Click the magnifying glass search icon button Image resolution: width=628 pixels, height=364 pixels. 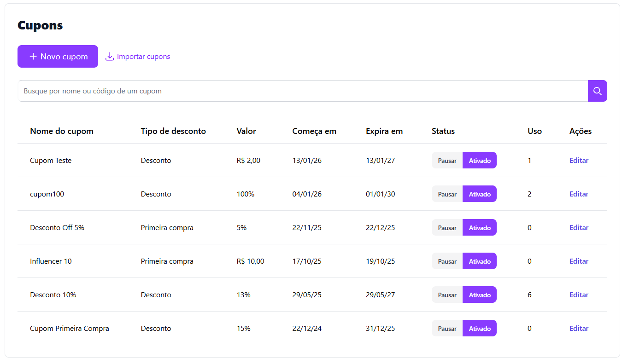[597, 91]
